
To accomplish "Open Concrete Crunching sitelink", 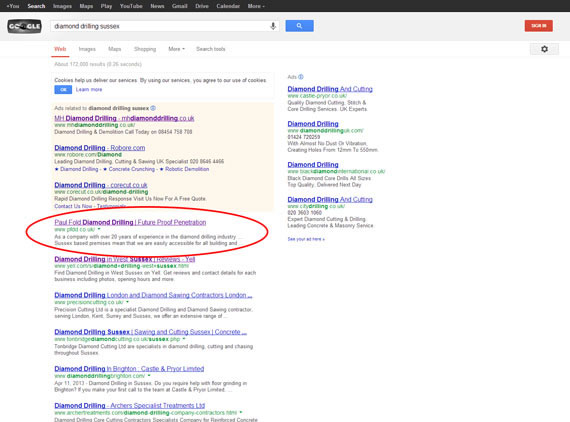I will (x=132, y=169).
